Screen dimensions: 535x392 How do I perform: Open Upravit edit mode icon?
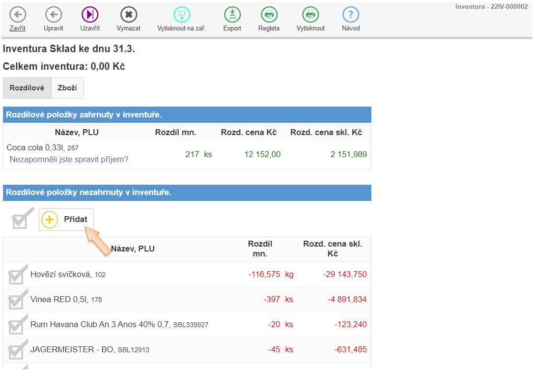(53, 15)
